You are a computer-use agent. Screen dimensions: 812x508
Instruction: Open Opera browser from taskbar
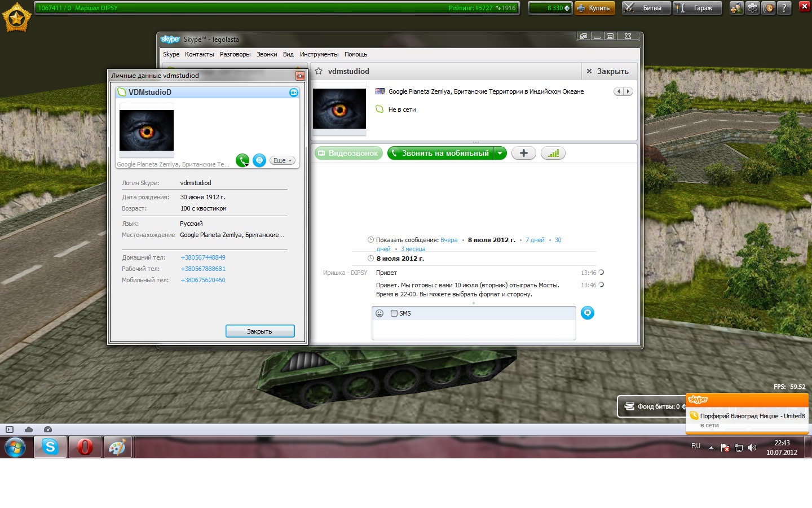85,447
